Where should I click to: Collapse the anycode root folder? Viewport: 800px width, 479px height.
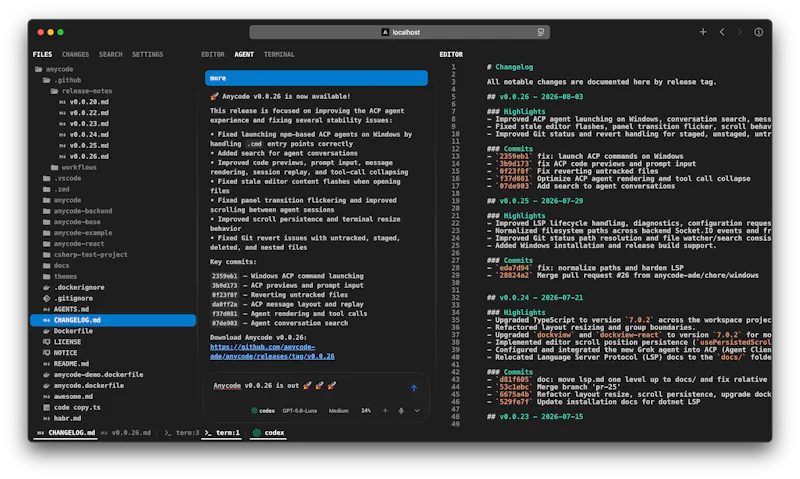coord(54,69)
